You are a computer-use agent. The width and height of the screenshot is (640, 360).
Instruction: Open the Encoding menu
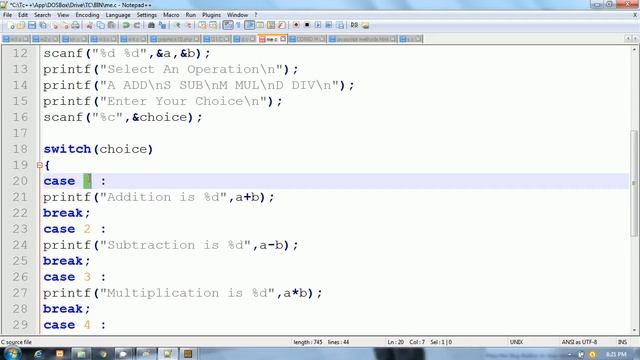[87, 15]
